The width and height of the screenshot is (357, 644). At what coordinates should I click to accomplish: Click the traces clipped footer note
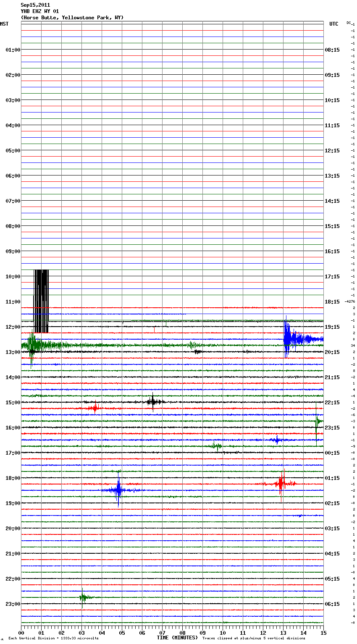tap(254, 639)
